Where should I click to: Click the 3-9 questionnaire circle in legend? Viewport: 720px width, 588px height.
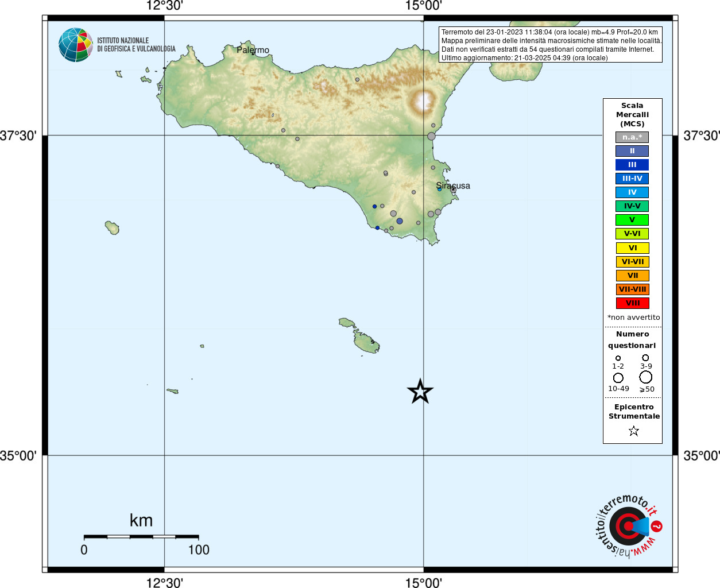click(645, 358)
